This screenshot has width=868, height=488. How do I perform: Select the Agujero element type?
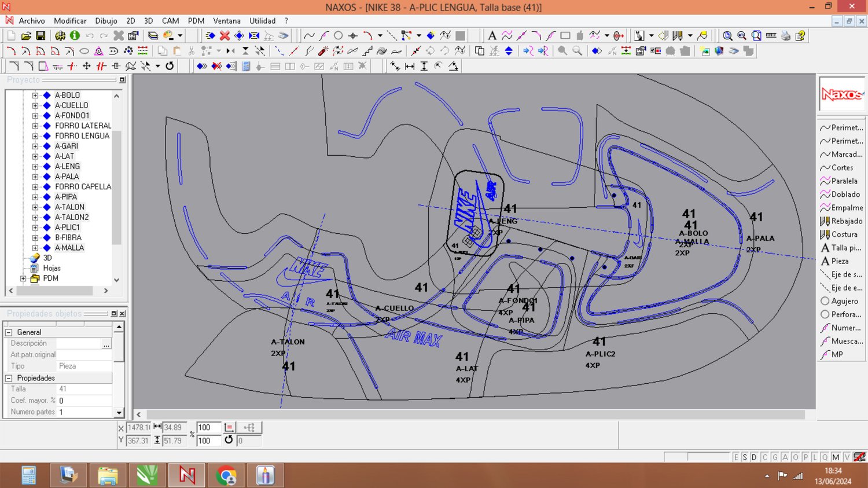840,301
